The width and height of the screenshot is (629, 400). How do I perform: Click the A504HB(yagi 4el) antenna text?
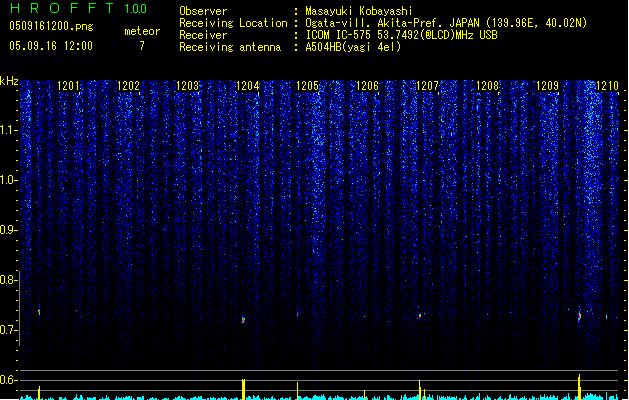point(353,47)
